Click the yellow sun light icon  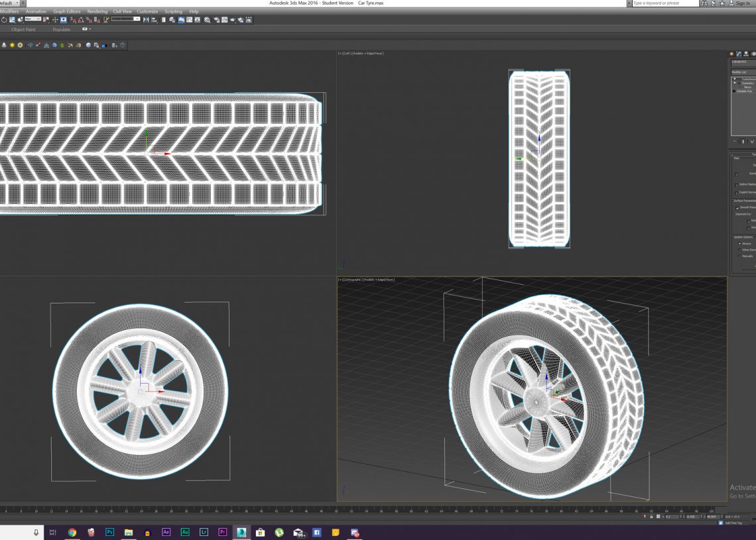click(x=12, y=45)
